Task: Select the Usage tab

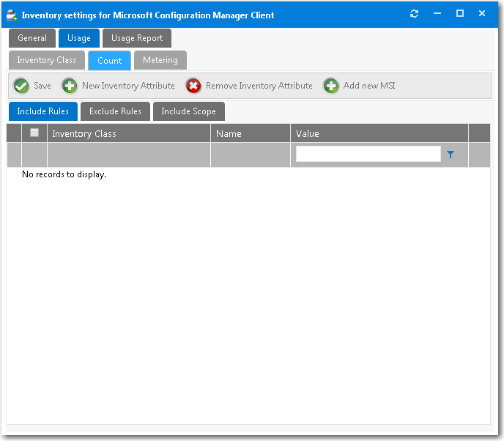Action: [x=79, y=38]
